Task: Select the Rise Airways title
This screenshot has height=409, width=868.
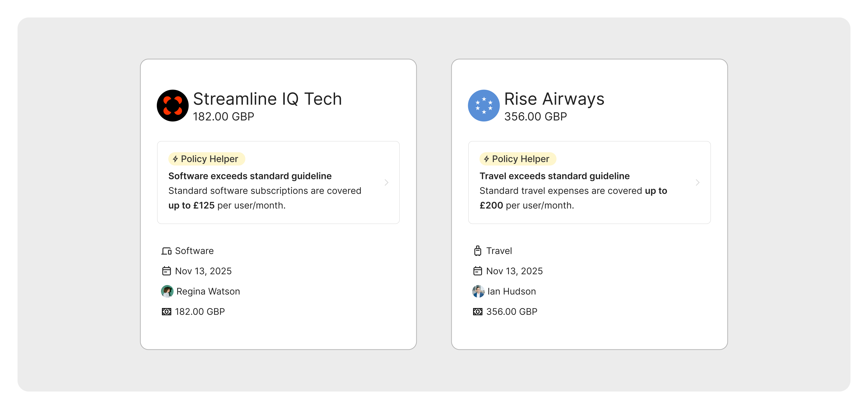Action: click(554, 99)
